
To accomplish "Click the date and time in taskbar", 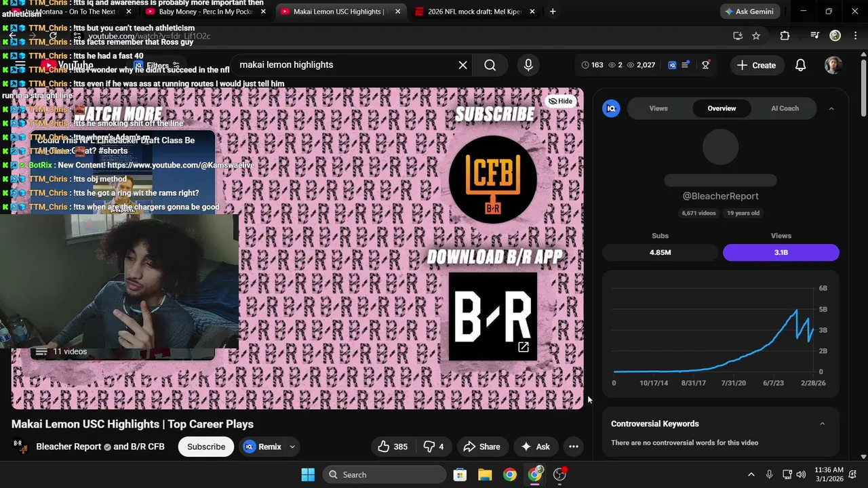I will pyautogui.click(x=829, y=474).
